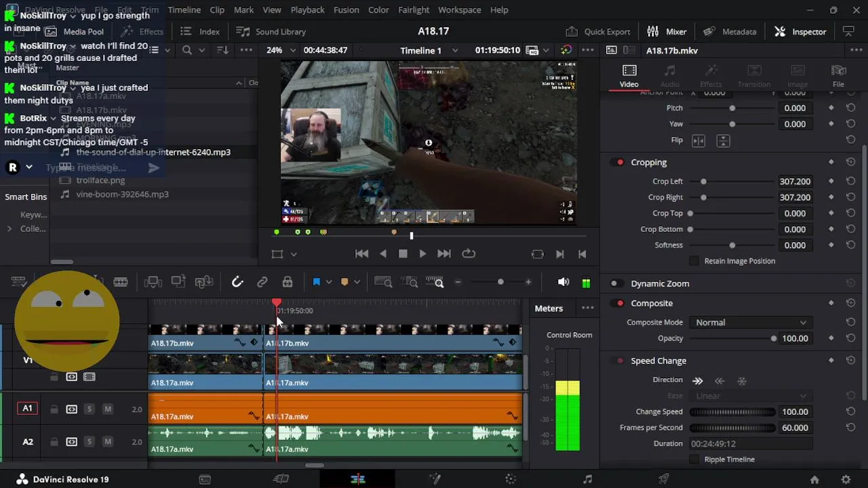Open the Metadata panel button
Image resolution: width=868 pixels, height=488 pixels.
coord(730,31)
